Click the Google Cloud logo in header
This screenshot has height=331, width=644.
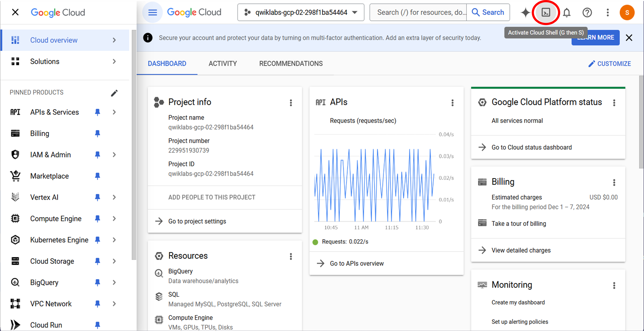pyautogui.click(x=194, y=12)
